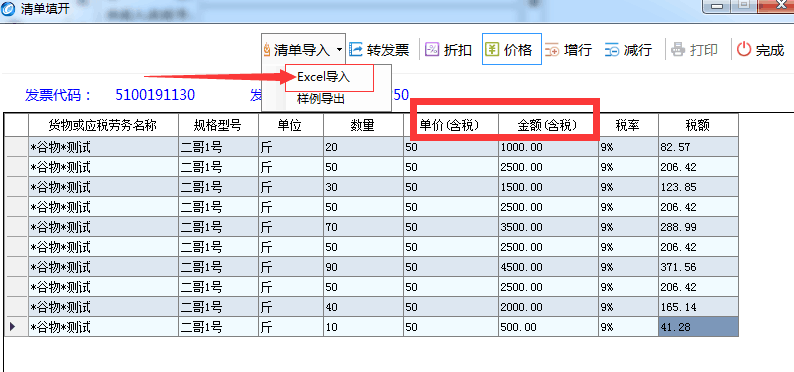
Task: Select amount cell 1500.00
Action: [x=548, y=187]
